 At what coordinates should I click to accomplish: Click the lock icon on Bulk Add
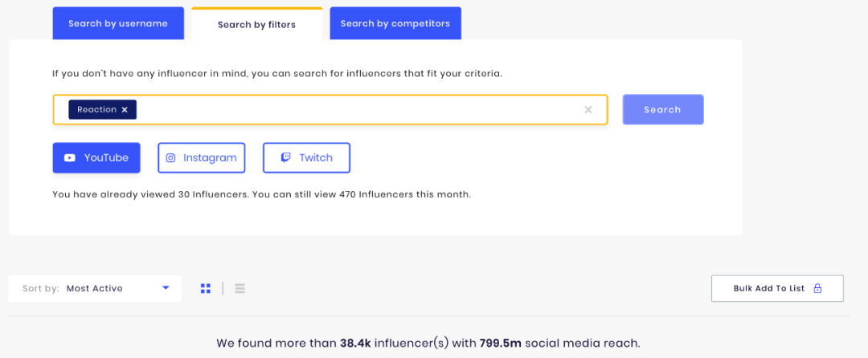pyautogui.click(x=817, y=288)
